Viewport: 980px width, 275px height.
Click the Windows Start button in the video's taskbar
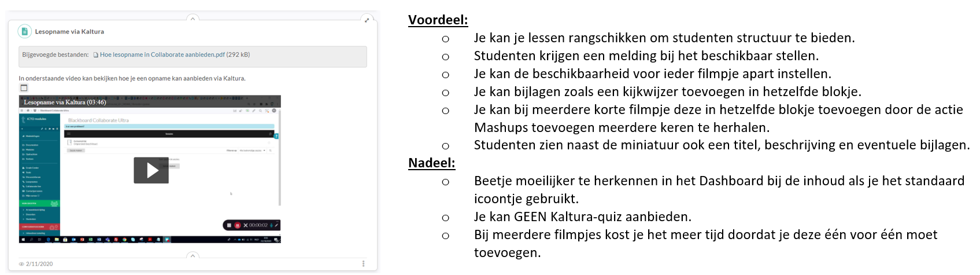point(24,239)
